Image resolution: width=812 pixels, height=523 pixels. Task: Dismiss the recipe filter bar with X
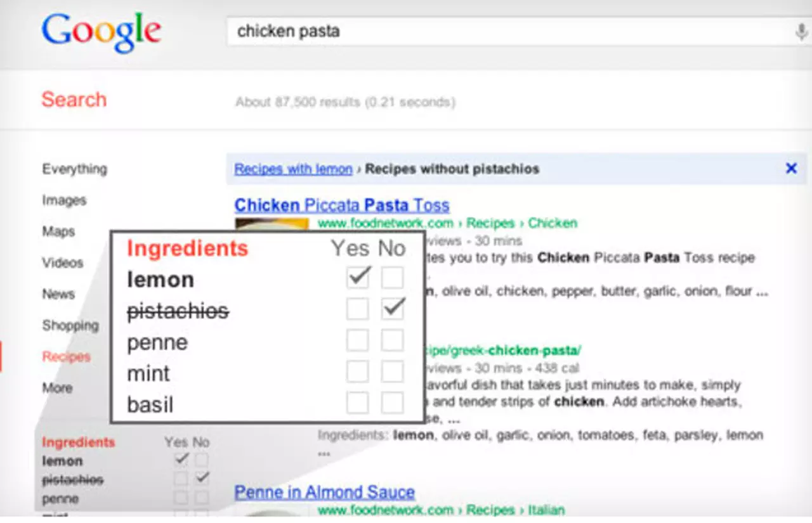click(791, 169)
